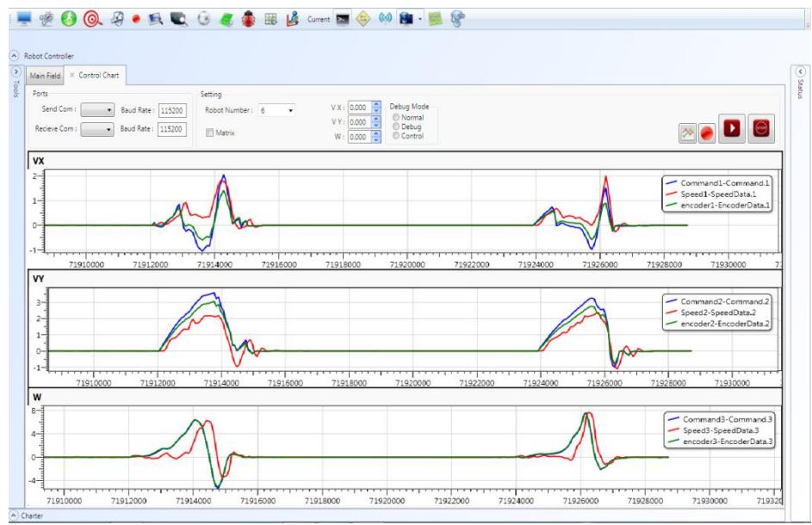Open the black console terminal icon
812x525 pixels.
click(x=343, y=19)
